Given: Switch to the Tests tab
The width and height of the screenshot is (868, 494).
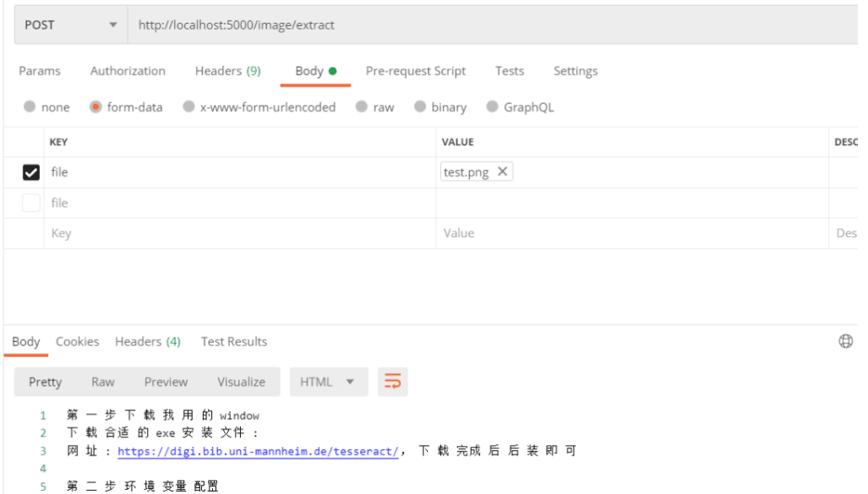Looking at the screenshot, I should [510, 71].
